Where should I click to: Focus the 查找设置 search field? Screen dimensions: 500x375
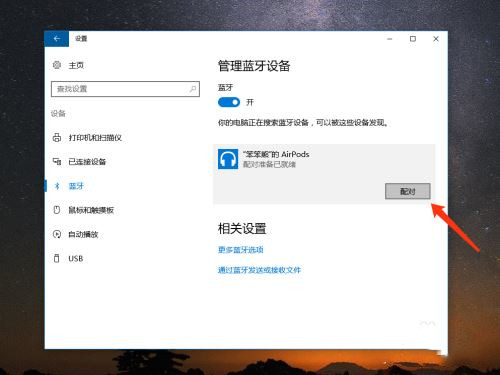(125, 89)
